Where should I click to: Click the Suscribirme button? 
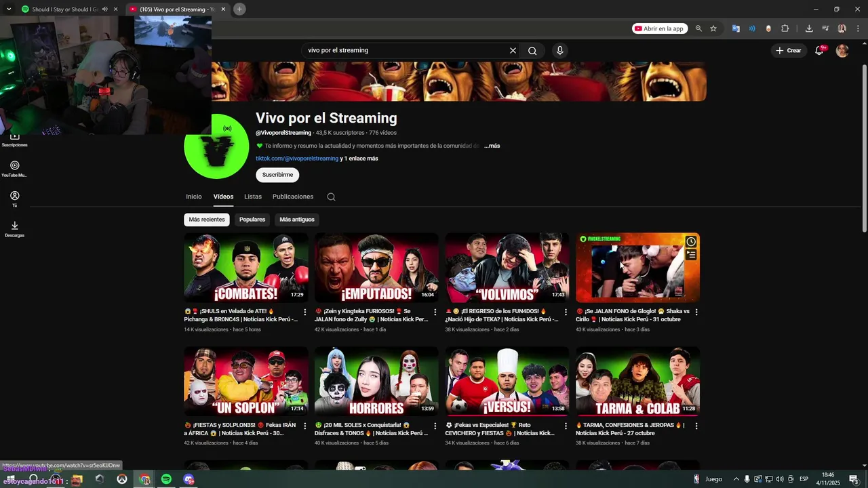click(277, 175)
